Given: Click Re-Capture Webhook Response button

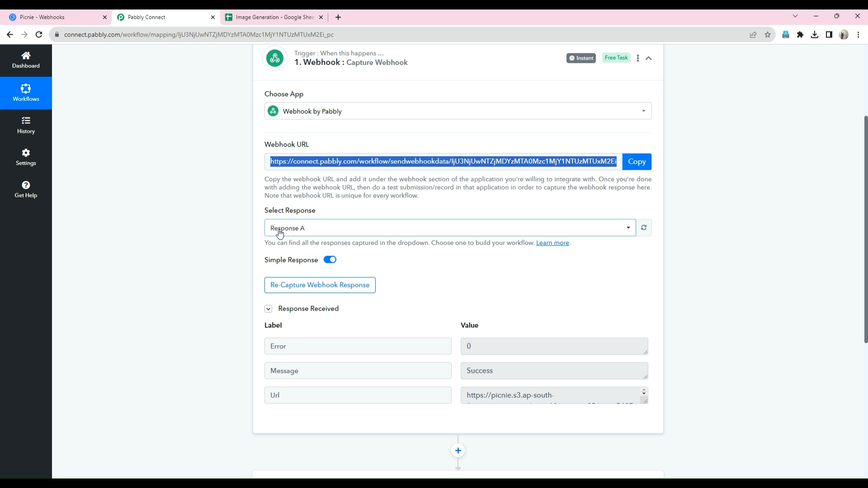Looking at the screenshot, I should click(320, 285).
